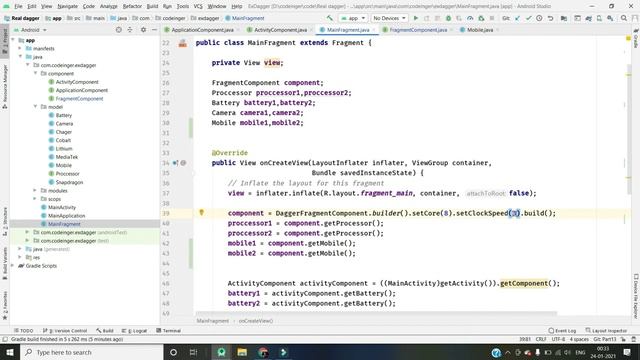
Task: Commit changes with the Git green checkmark
Action: [528, 18]
